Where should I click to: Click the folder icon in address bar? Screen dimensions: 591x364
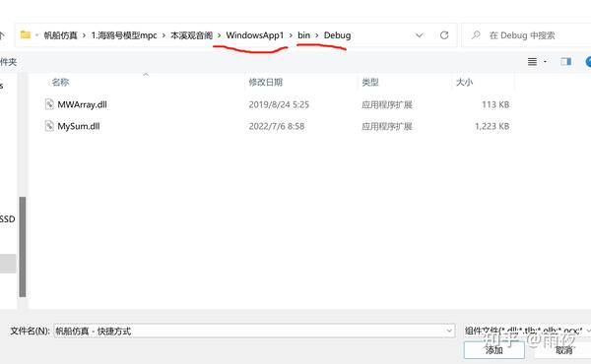point(26,35)
